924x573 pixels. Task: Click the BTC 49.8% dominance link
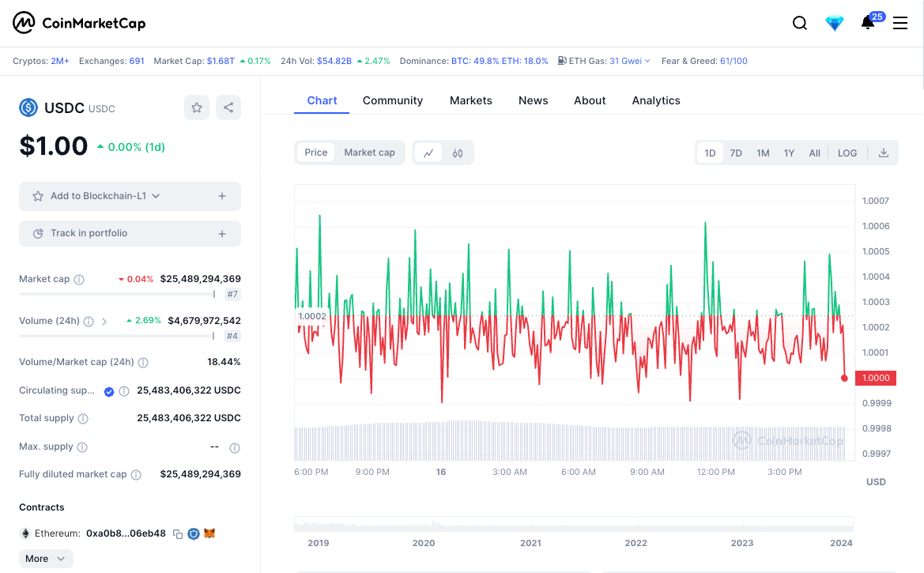[475, 61]
